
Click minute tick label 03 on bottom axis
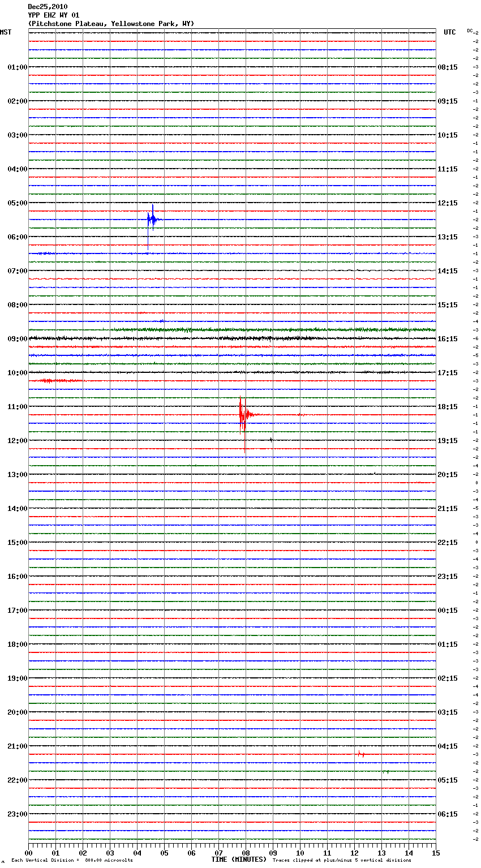110,853
